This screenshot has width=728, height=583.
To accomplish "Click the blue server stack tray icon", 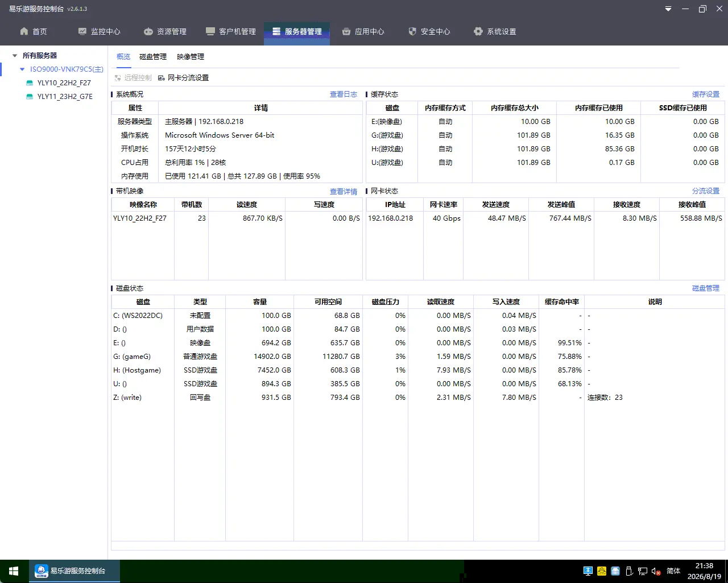I will [x=615, y=571].
